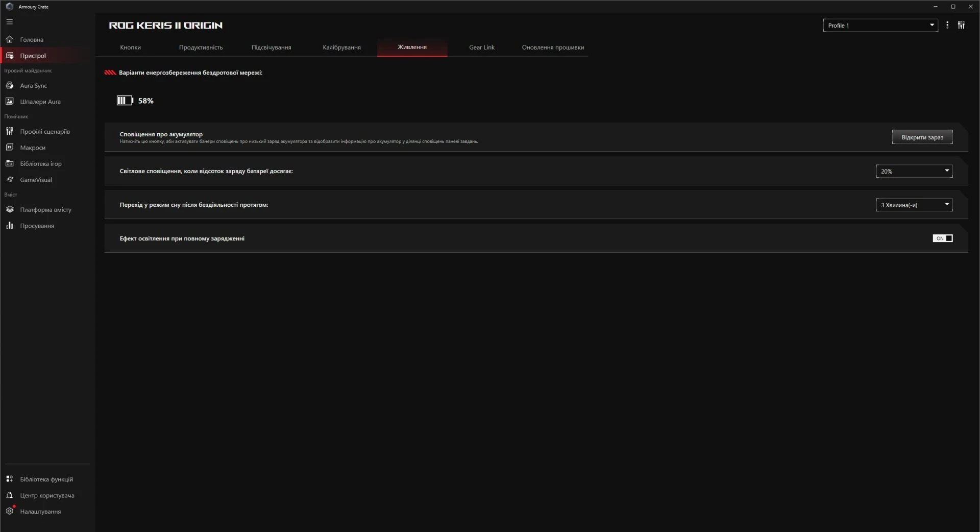Click the Просування icon
This screenshot has height=532, width=980.
coord(9,226)
